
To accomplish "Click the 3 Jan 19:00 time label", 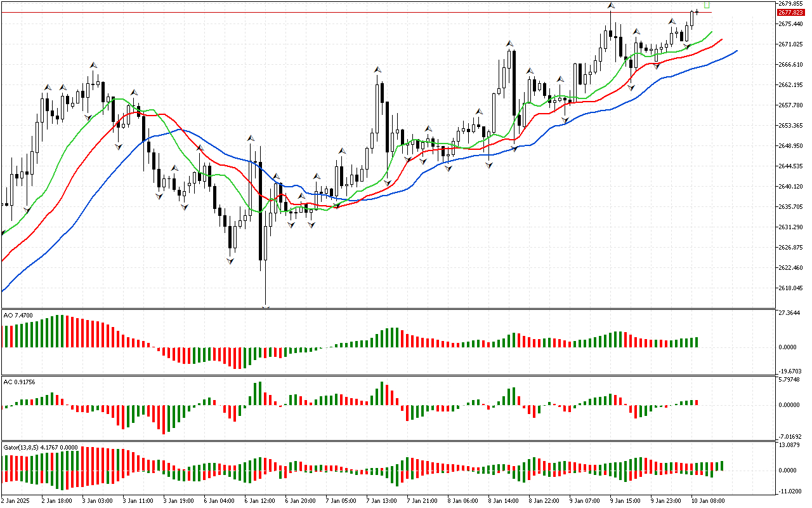I will click(180, 500).
